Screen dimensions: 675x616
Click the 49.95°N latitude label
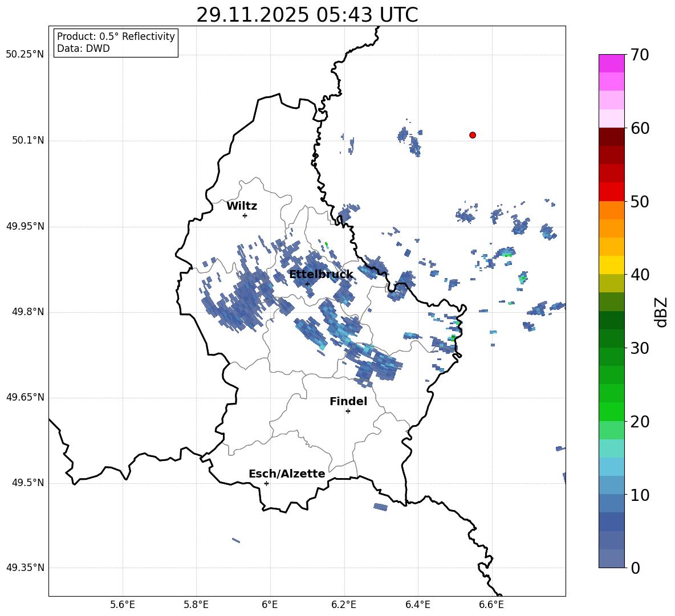coord(25,226)
